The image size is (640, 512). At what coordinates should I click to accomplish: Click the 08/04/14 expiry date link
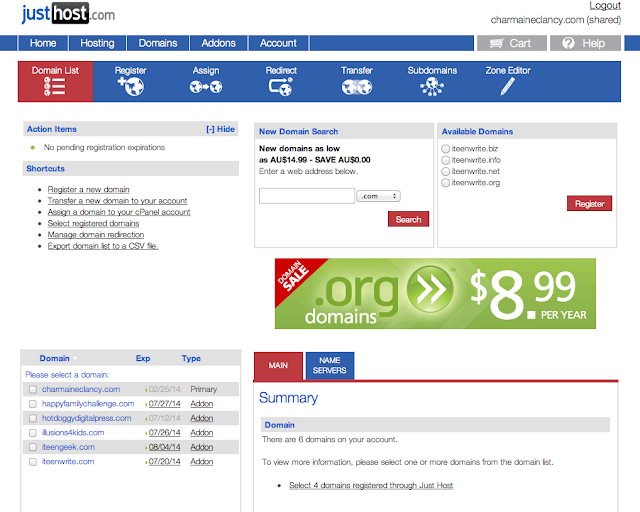(164, 447)
